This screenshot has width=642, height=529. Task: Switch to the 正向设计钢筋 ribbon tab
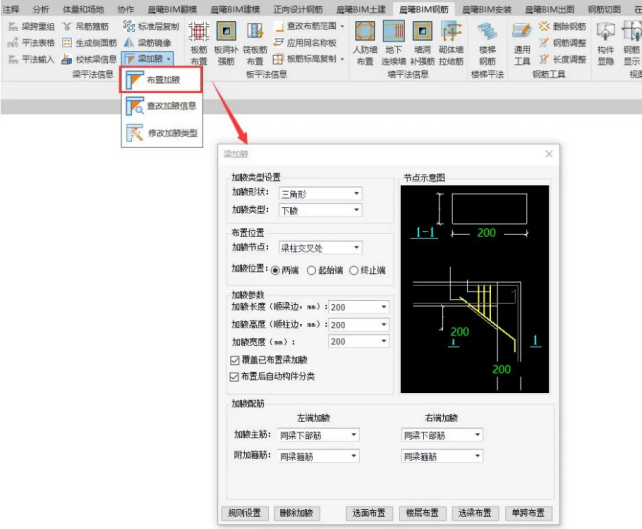[x=298, y=9]
